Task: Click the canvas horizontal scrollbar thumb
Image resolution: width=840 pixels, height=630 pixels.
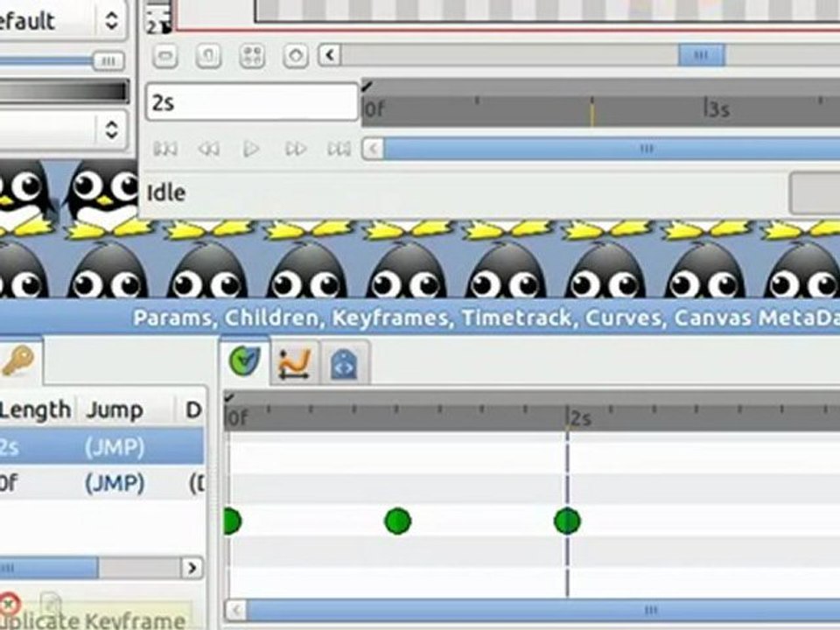Action: (701, 55)
